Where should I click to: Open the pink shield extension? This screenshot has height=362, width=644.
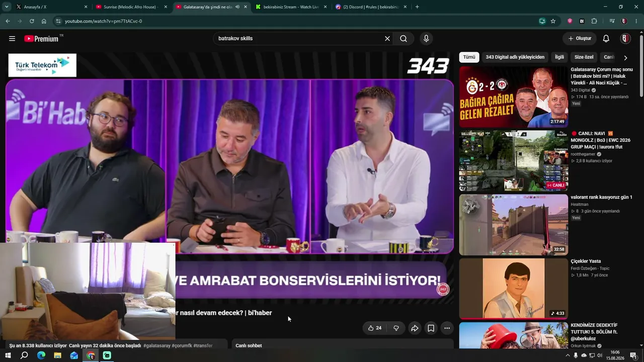(570, 21)
